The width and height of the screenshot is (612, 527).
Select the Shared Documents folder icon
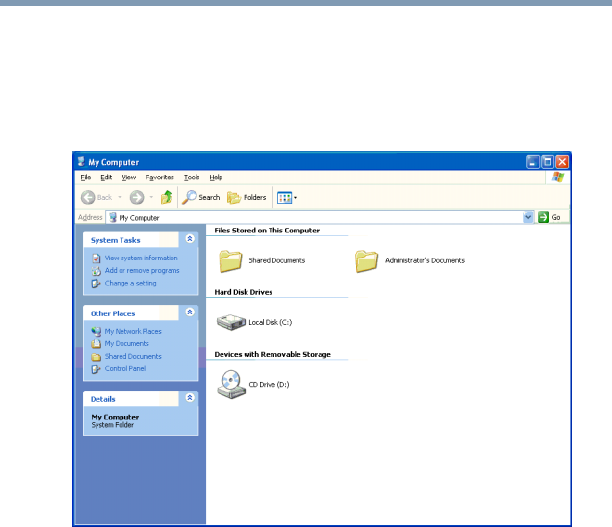(x=231, y=261)
